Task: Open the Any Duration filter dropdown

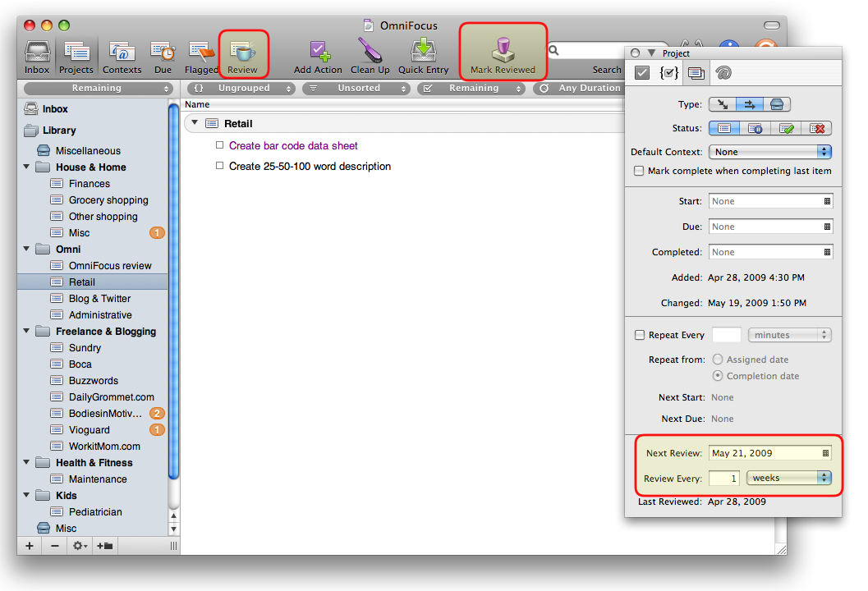Action: point(578,89)
